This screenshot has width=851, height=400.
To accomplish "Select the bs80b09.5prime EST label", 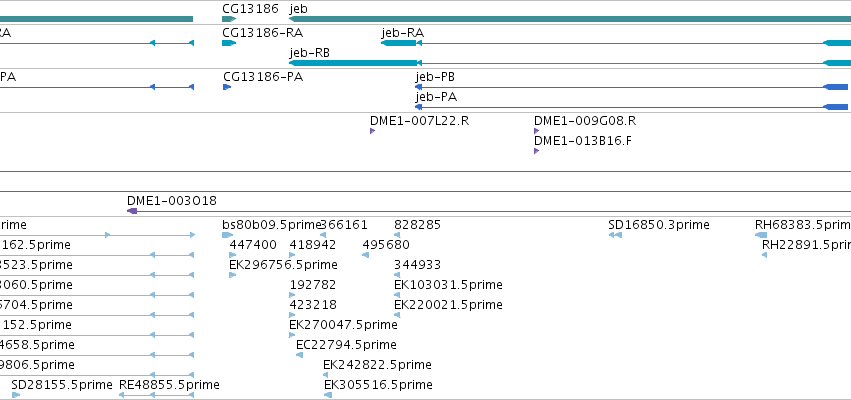I will (272, 225).
